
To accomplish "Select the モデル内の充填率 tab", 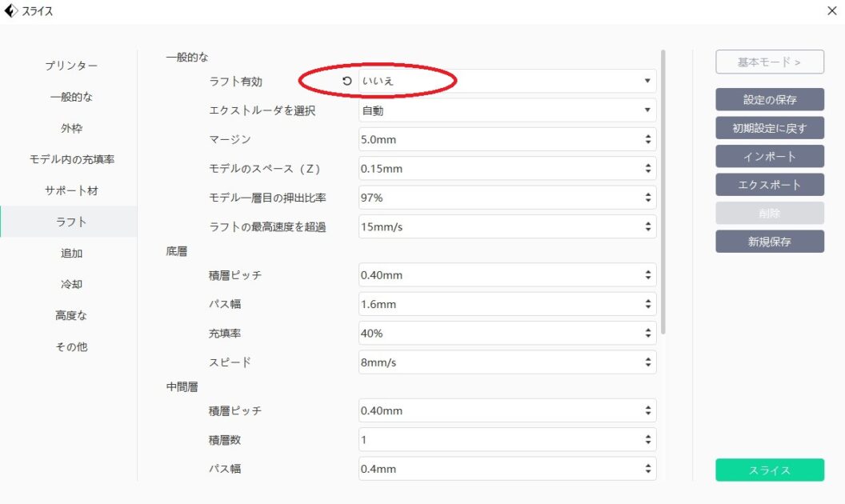I will (x=71, y=159).
